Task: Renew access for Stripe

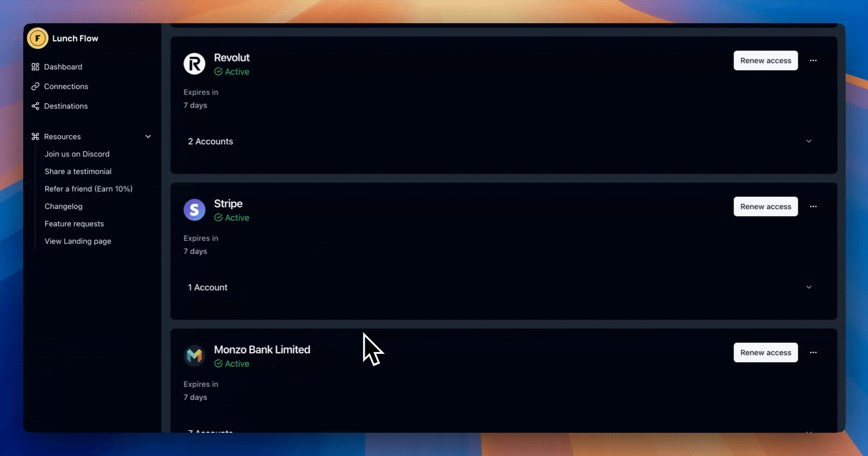Action: (x=766, y=206)
